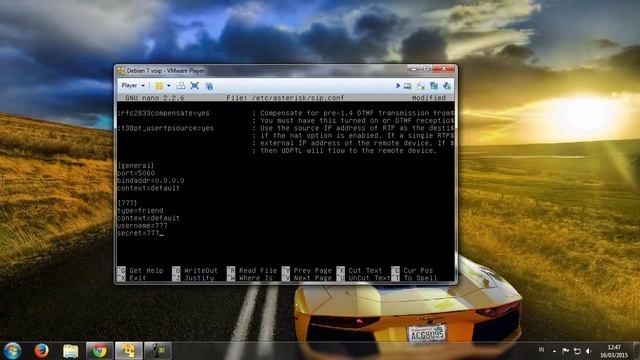Viewport: 640px width, 360px height.
Task: Click the 'port=5060' line
Action: [x=136, y=173]
